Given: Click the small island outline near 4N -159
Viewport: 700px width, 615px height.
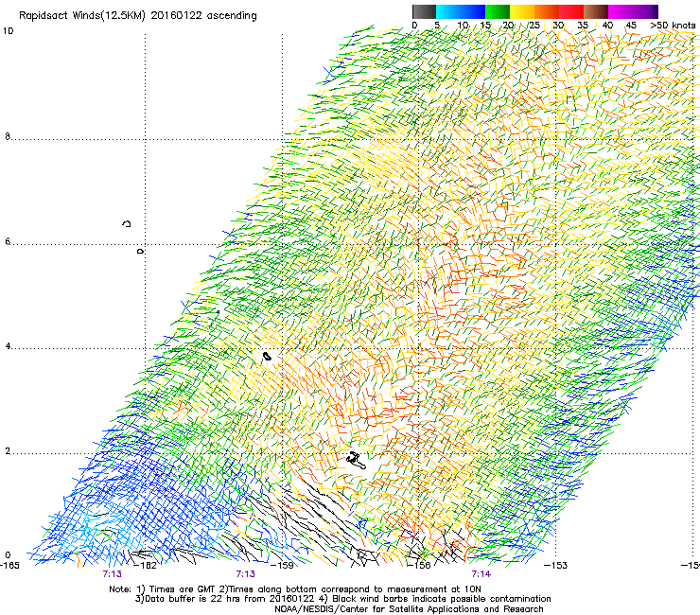Looking at the screenshot, I should tap(267, 356).
